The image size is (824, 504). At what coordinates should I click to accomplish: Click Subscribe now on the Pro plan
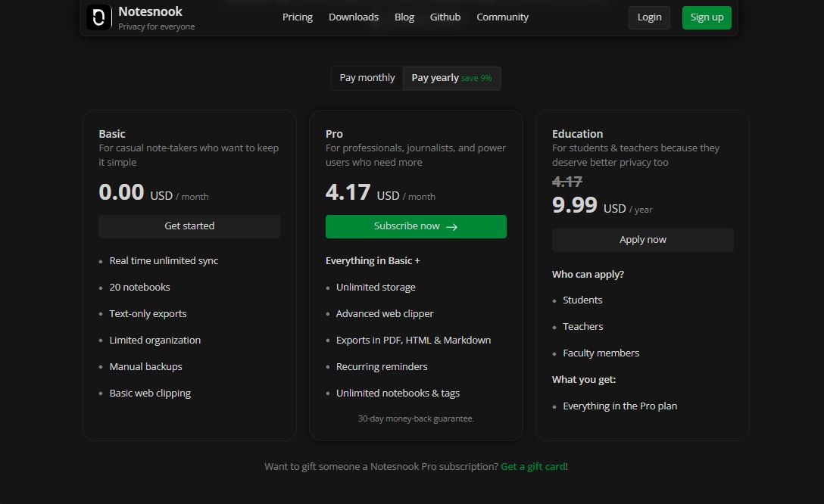click(416, 226)
